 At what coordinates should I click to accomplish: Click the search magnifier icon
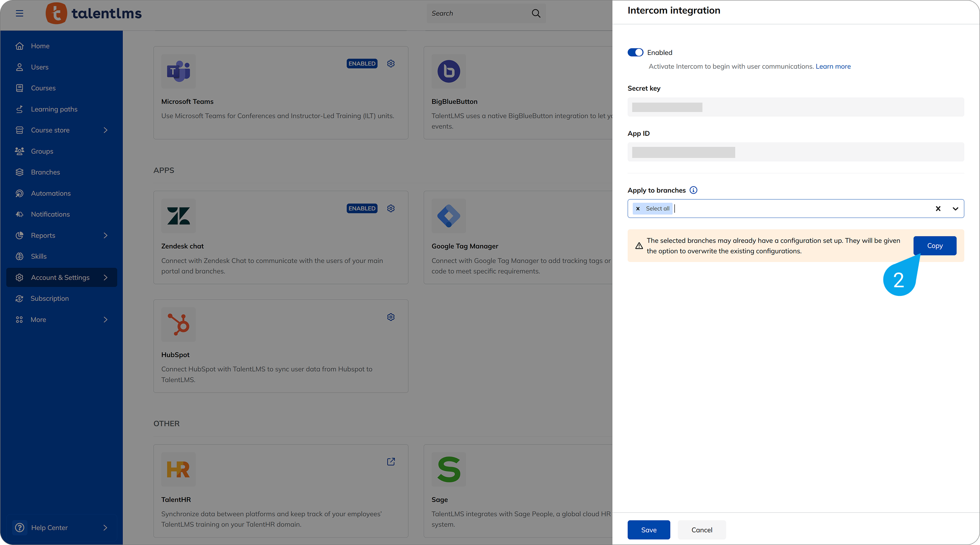pyautogui.click(x=536, y=13)
